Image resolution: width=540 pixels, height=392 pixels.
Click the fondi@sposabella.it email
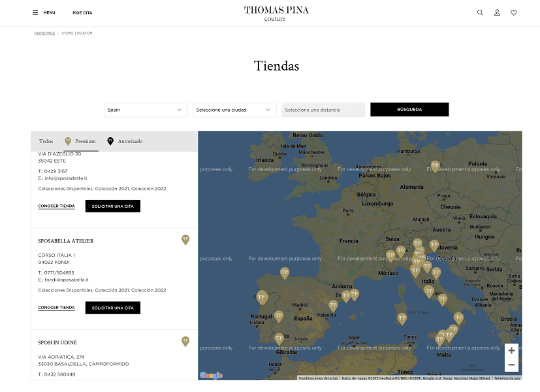(67, 280)
